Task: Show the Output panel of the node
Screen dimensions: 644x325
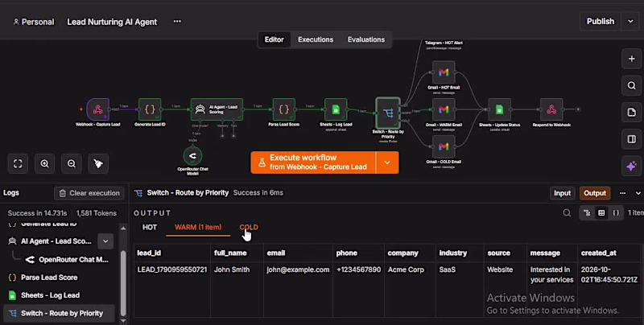Action: pos(595,193)
